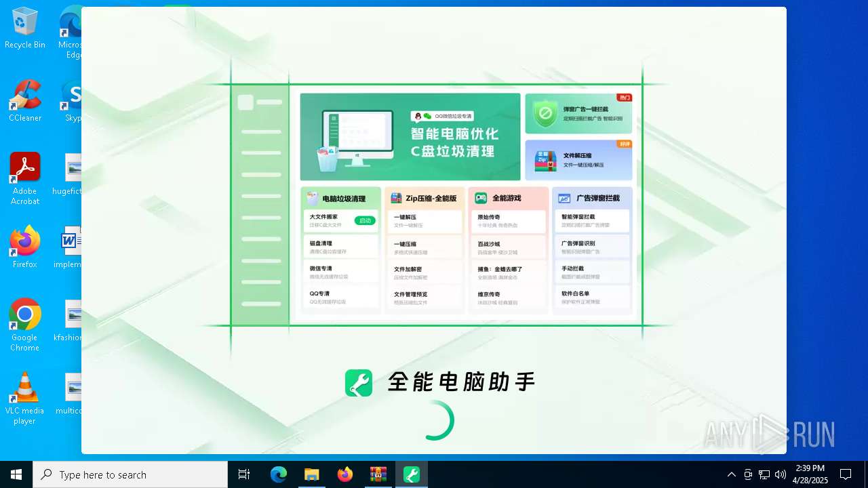
Task: Open the Windows Start menu
Action: point(16,474)
